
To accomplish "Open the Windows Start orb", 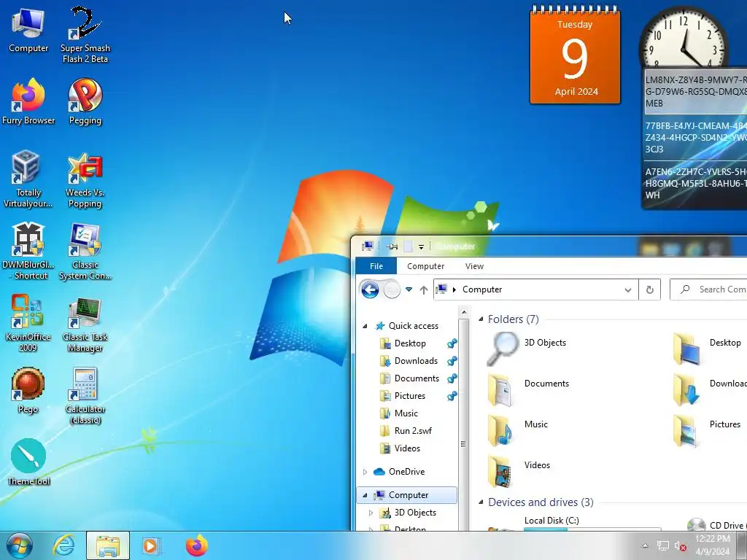I will [19, 545].
